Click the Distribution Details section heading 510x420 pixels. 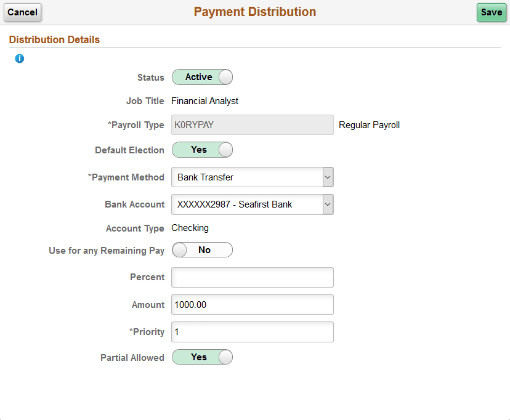coord(54,39)
